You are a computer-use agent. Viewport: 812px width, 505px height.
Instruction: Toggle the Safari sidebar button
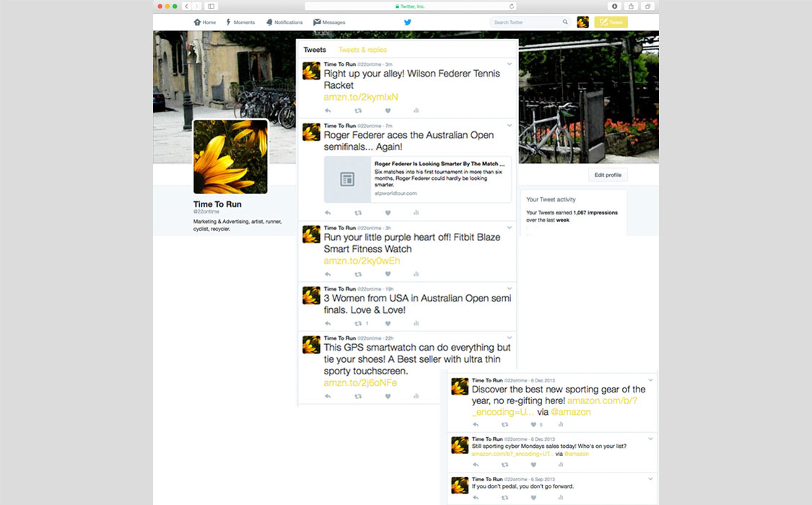(x=211, y=6)
